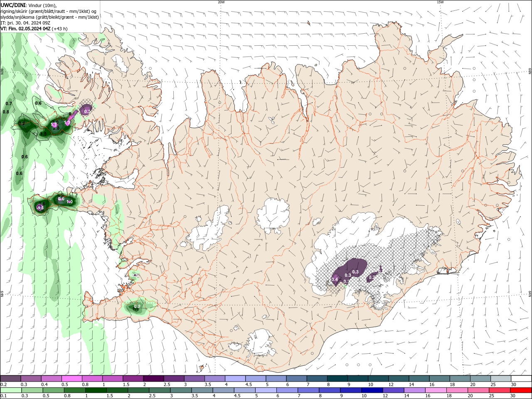Click the bright pink swatch between 0.5 and 0.8 in the upper legend row
This screenshot has width=532, height=399.
pos(71,379)
